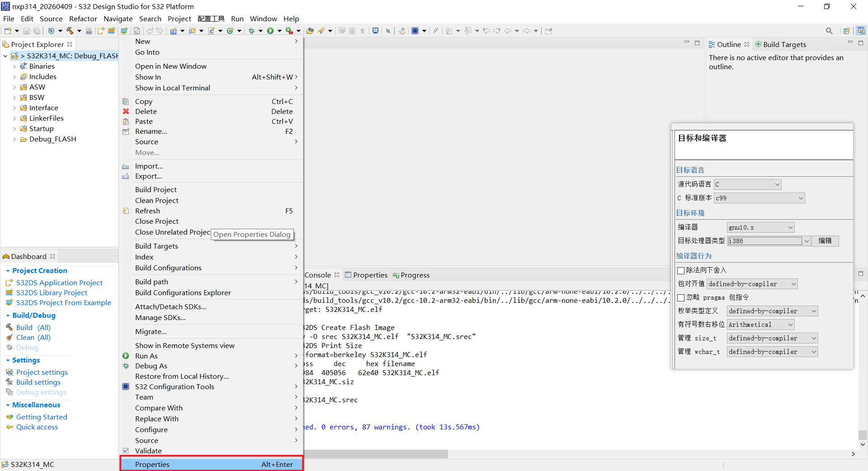
Task: Click the bug Debug toolbar icon
Action: (x=252, y=31)
